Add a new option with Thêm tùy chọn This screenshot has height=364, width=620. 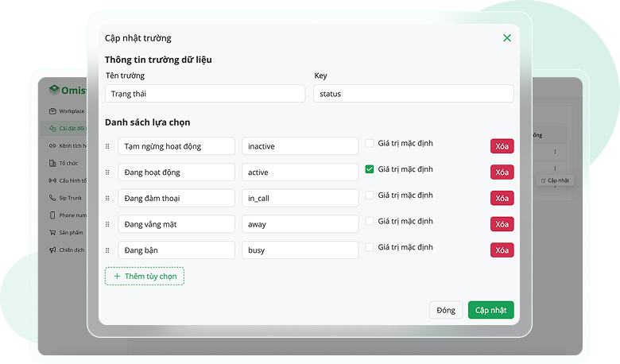coord(145,276)
